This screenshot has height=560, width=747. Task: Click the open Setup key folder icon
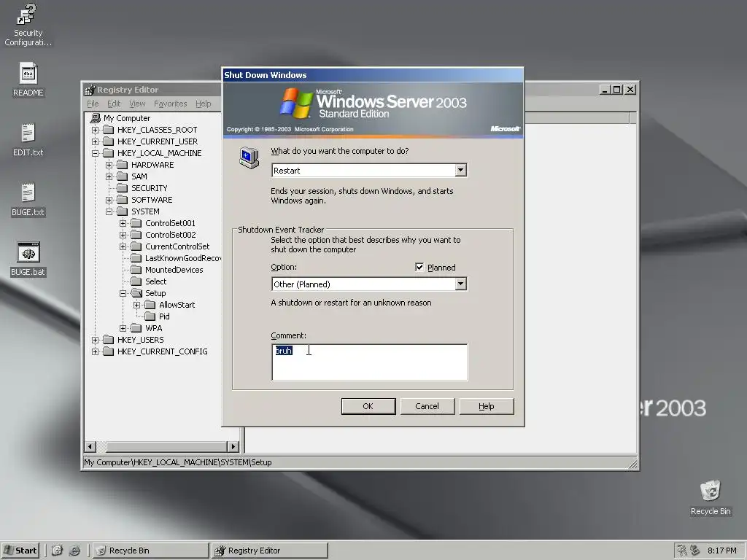(136, 293)
